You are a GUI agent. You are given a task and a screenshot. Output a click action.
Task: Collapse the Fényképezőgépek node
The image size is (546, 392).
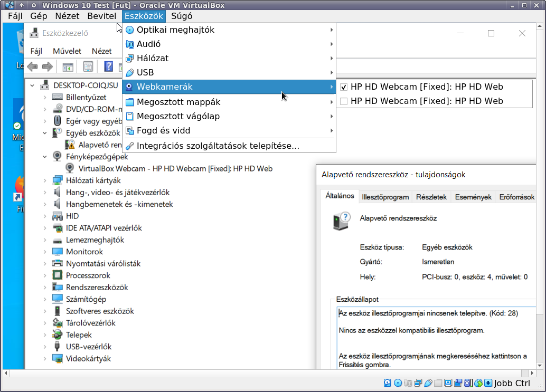[x=45, y=157]
